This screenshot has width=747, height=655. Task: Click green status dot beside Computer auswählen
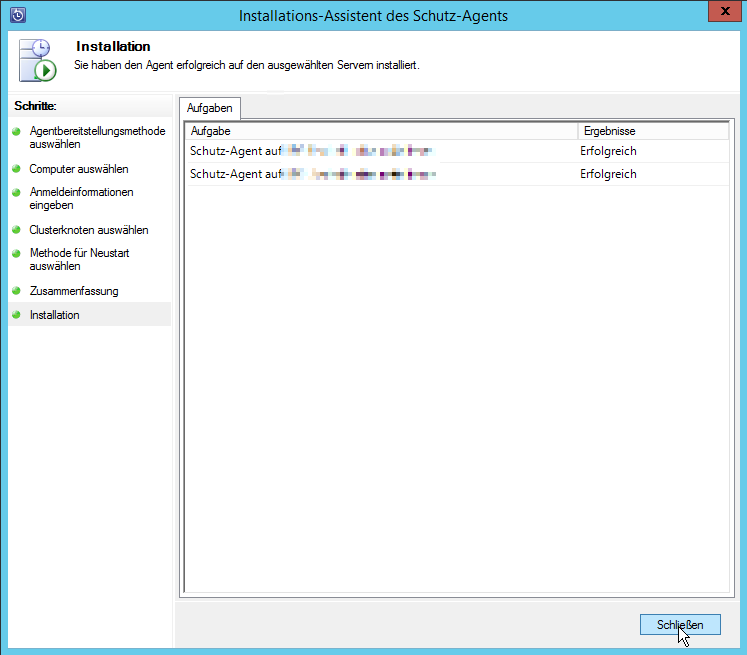pos(16,170)
